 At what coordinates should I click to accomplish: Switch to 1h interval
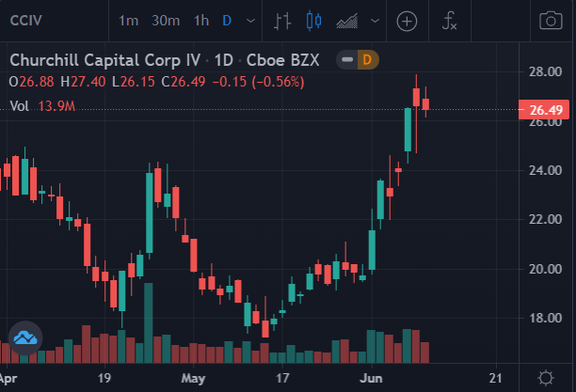(x=201, y=21)
